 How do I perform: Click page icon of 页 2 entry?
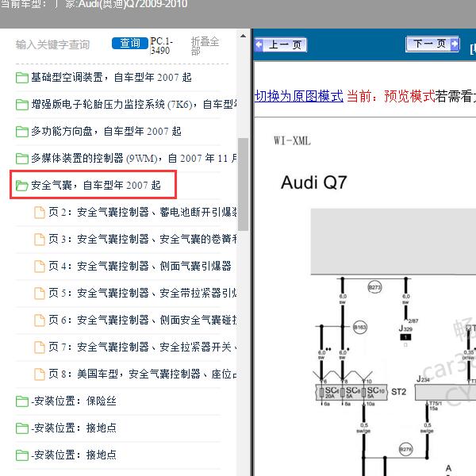(x=40, y=212)
